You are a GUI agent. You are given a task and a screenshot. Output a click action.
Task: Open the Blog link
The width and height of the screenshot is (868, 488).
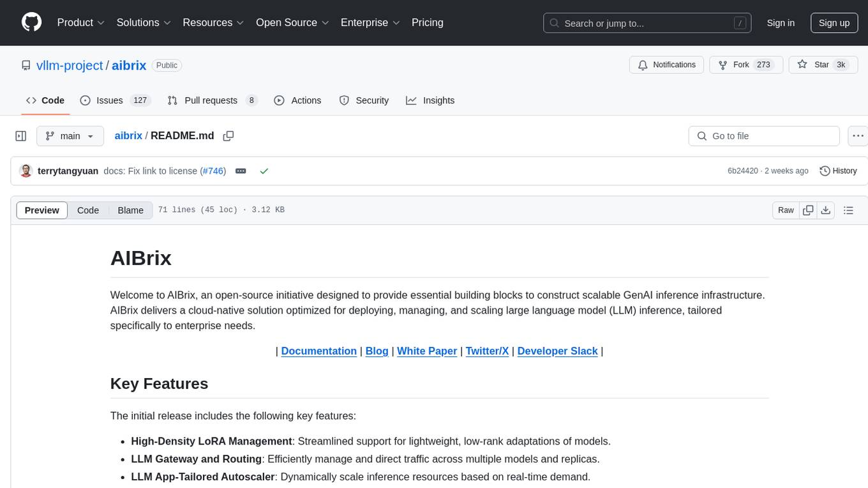coord(377,351)
